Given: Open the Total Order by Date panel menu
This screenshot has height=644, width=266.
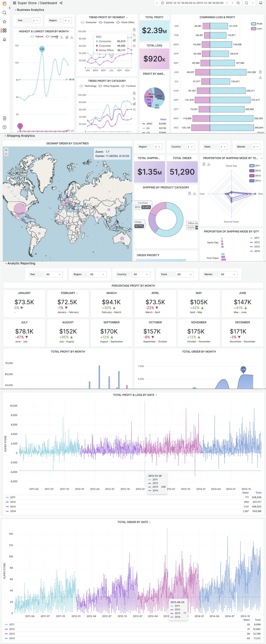Looking at the screenshot, I should click(150, 522).
